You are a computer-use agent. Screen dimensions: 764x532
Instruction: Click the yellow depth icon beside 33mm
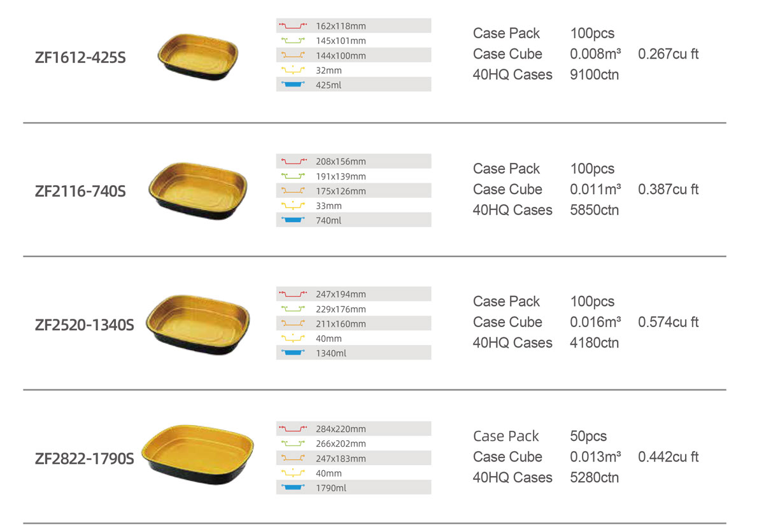pos(293,206)
